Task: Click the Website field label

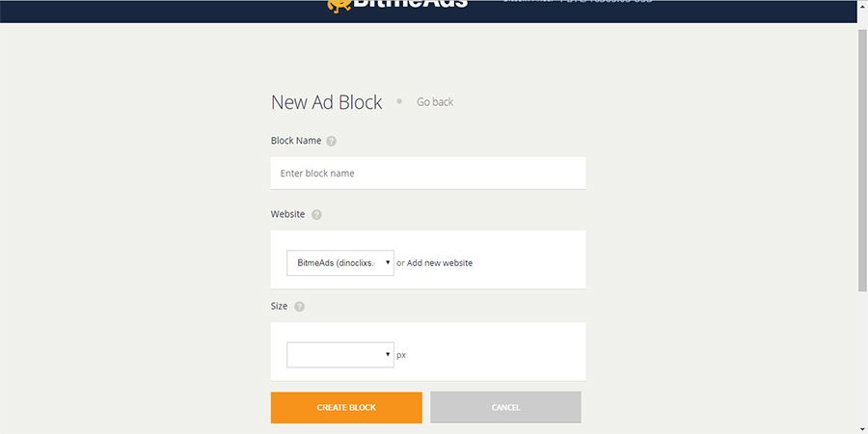Action: (288, 214)
